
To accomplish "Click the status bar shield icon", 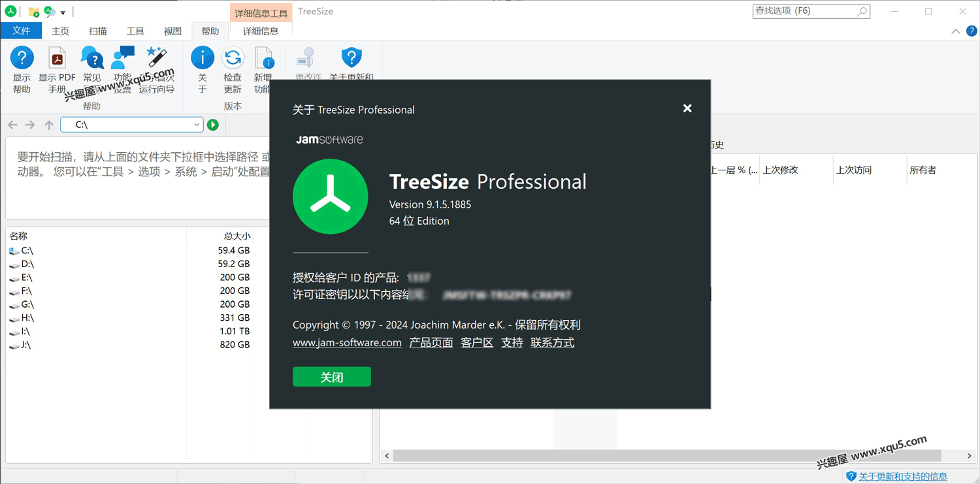I will pos(851,477).
